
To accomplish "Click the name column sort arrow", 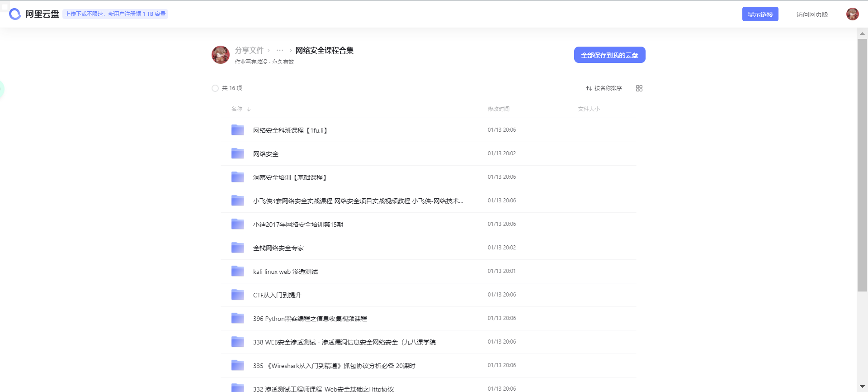I will tap(249, 109).
